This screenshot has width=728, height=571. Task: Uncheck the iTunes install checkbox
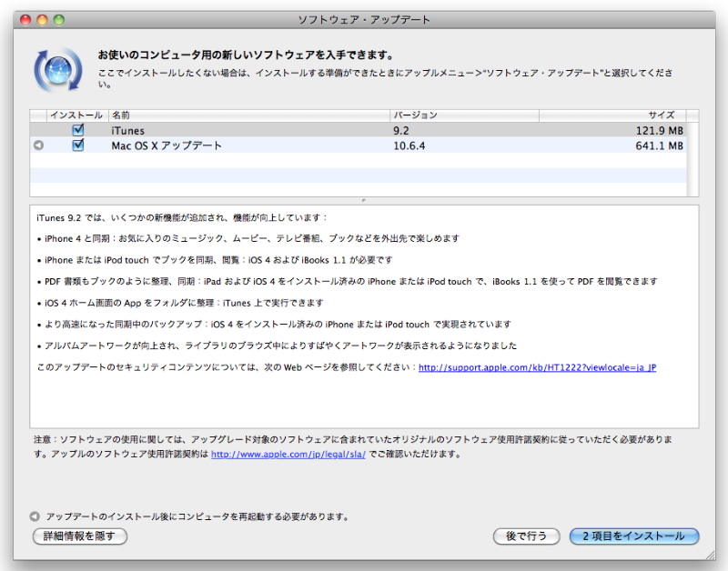tap(78, 130)
